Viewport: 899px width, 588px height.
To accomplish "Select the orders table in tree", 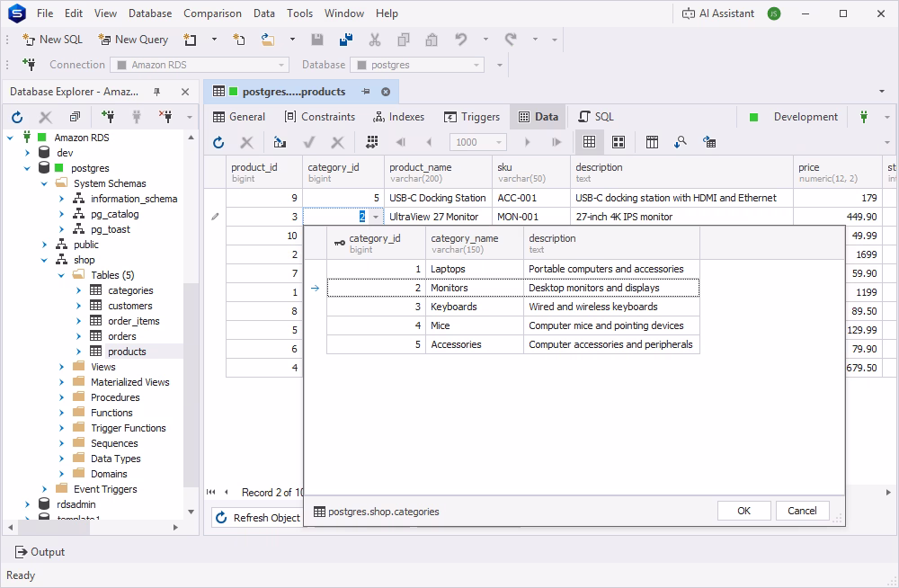I will pos(122,336).
